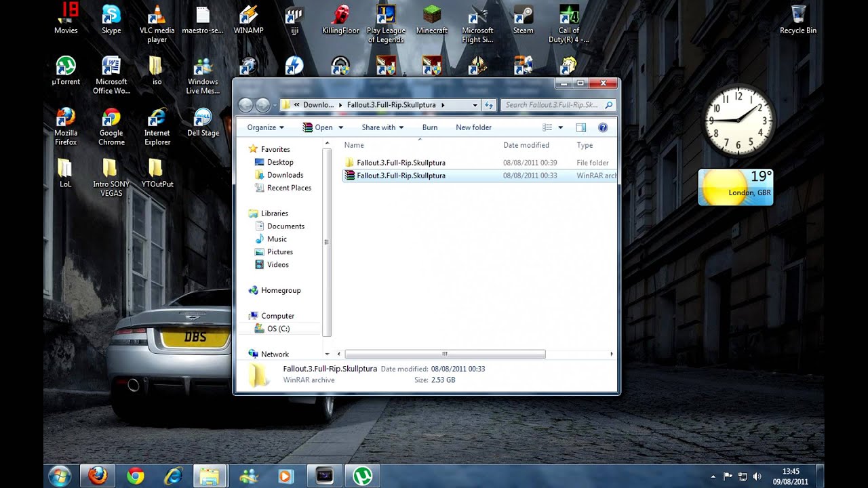Click Open with WinRAR in the toolbar
The image size is (868, 488).
pos(318,127)
